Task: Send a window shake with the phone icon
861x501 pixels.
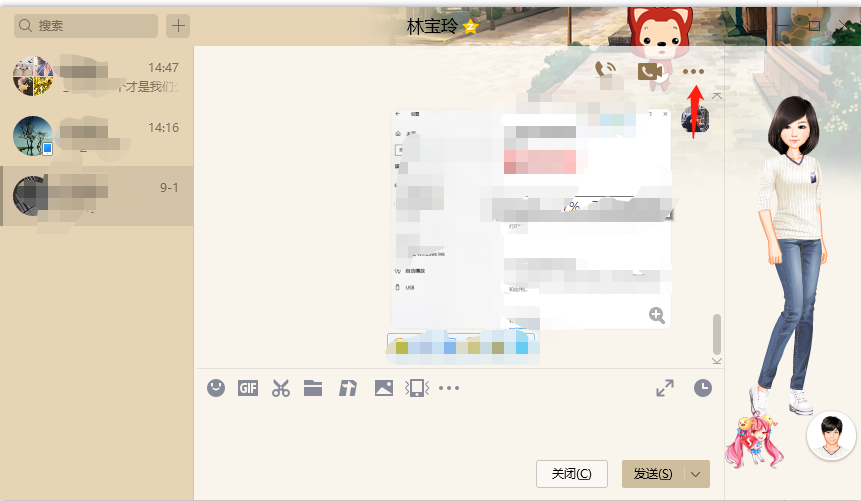Action: [x=416, y=388]
